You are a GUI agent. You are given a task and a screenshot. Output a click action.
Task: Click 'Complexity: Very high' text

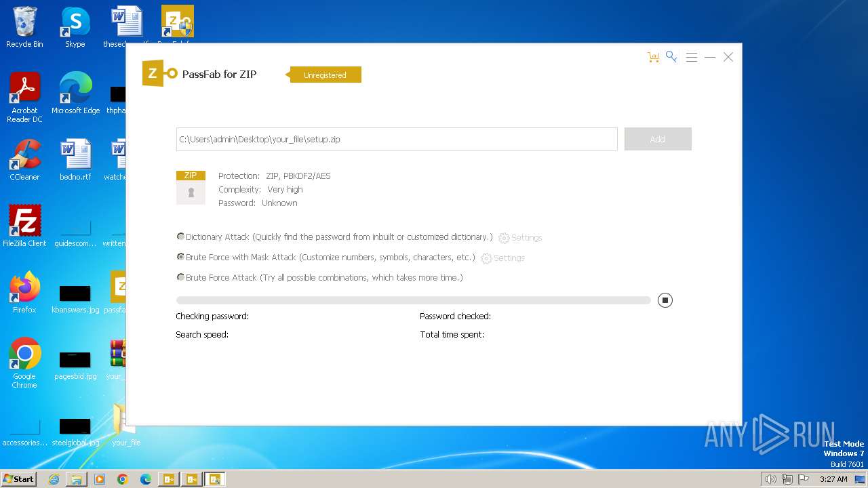tap(260, 190)
